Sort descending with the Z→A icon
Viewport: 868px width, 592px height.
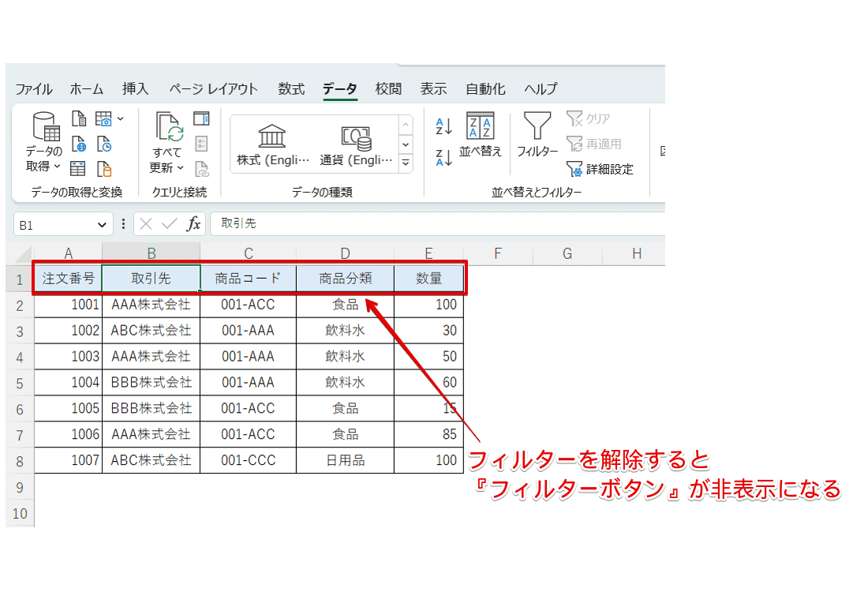443,158
